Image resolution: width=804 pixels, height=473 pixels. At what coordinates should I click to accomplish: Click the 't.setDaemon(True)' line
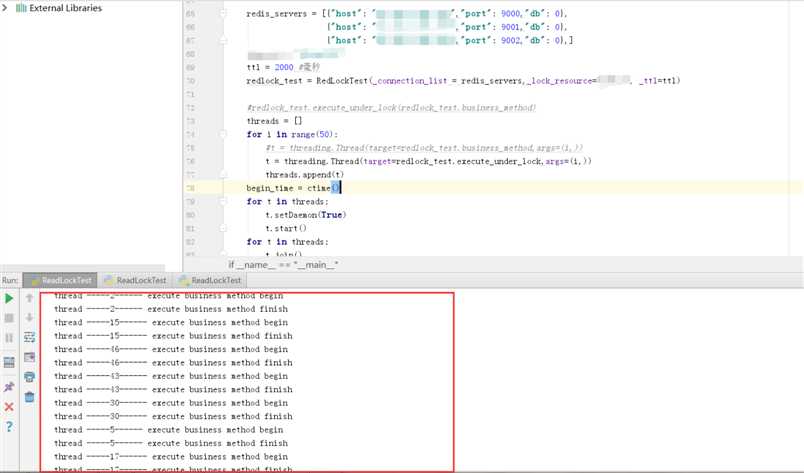click(306, 215)
